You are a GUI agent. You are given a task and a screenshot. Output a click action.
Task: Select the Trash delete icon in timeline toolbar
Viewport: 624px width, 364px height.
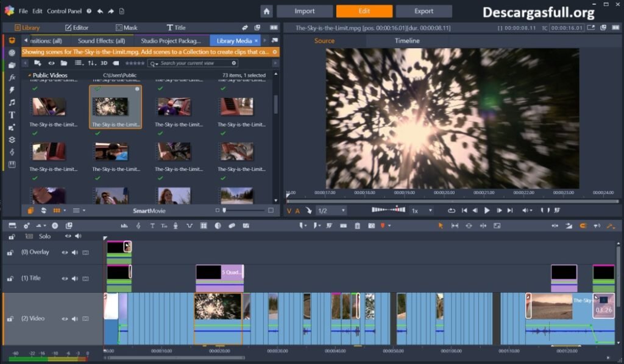coord(358,226)
